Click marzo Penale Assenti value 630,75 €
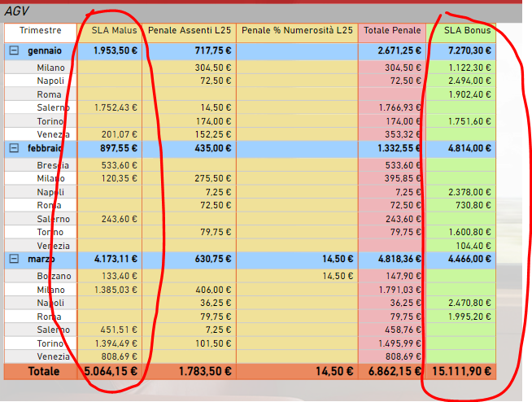 tap(213, 259)
